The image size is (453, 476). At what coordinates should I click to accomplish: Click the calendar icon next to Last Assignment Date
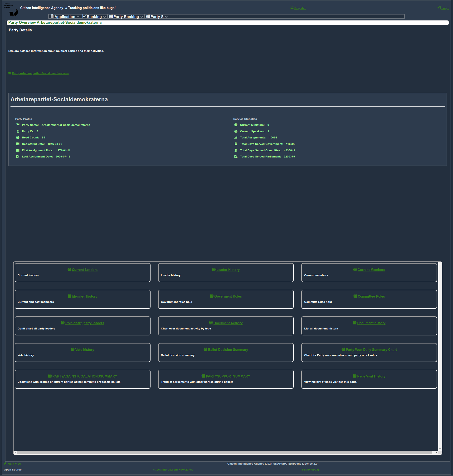pyautogui.click(x=18, y=157)
